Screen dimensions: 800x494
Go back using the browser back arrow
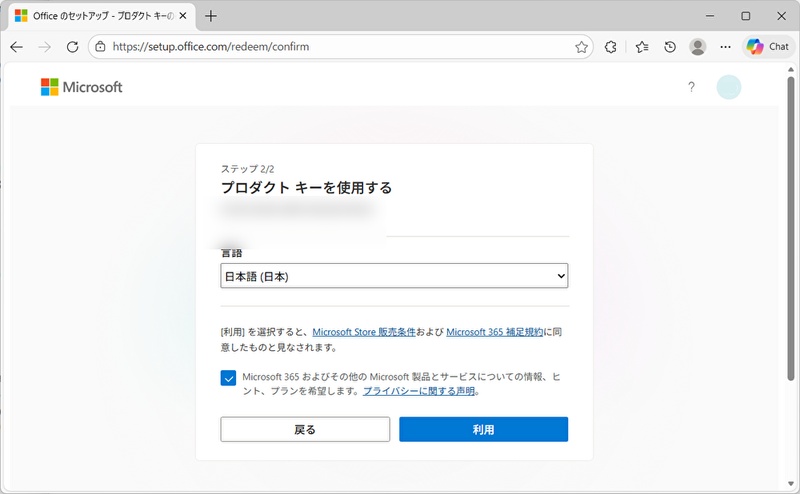(x=16, y=47)
